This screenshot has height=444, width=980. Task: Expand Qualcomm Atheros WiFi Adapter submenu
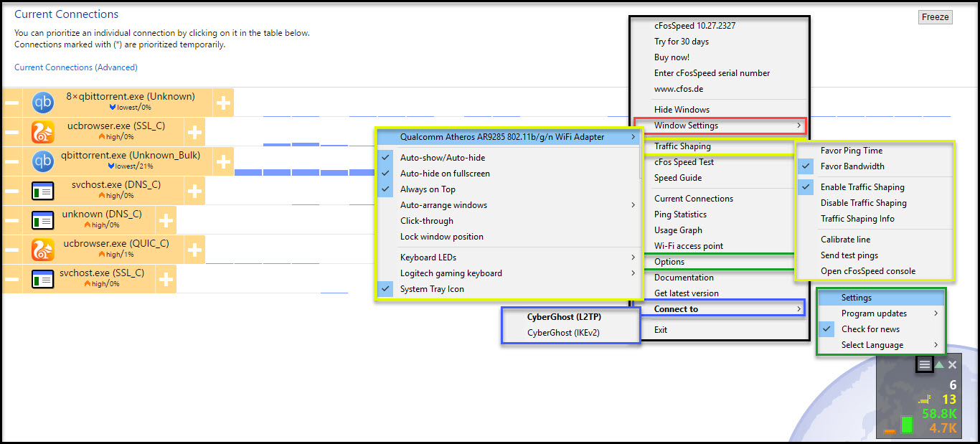508,137
